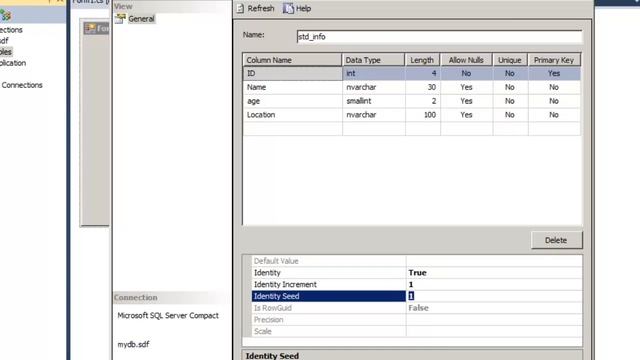Select the Name column row cell
The image size is (640, 360).
coord(293,87)
